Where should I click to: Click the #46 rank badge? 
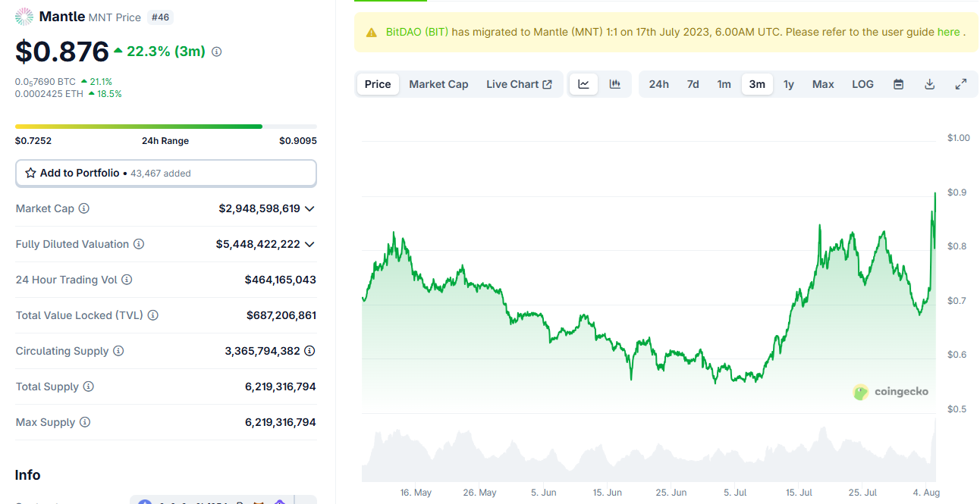(x=160, y=17)
